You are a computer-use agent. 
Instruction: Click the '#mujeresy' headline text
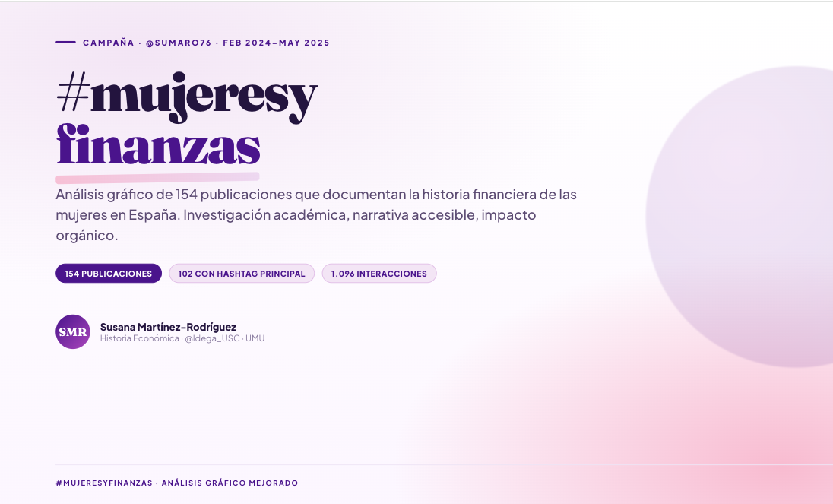187,97
